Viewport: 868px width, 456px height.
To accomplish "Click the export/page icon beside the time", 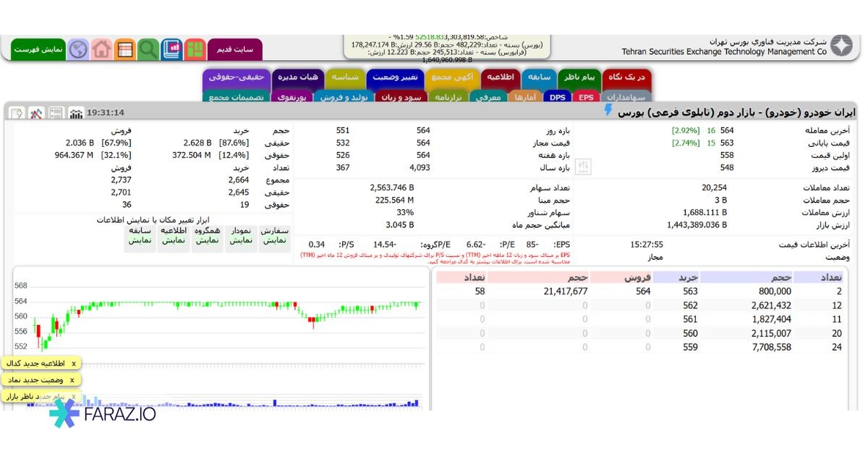I will 16,112.
